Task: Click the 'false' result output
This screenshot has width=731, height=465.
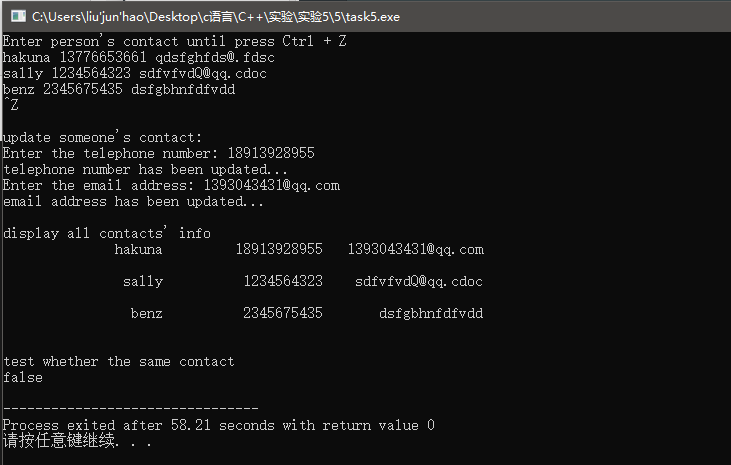Action: tap(23, 377)
